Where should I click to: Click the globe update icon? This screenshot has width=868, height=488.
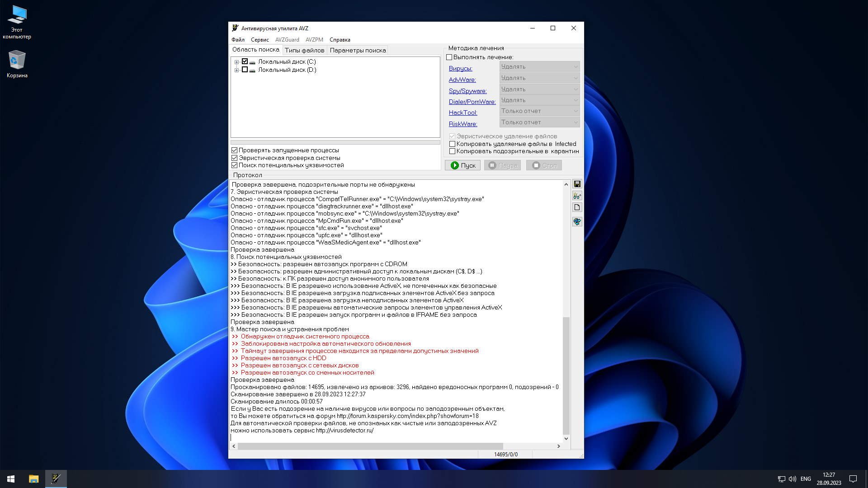(x=577, y=221)
